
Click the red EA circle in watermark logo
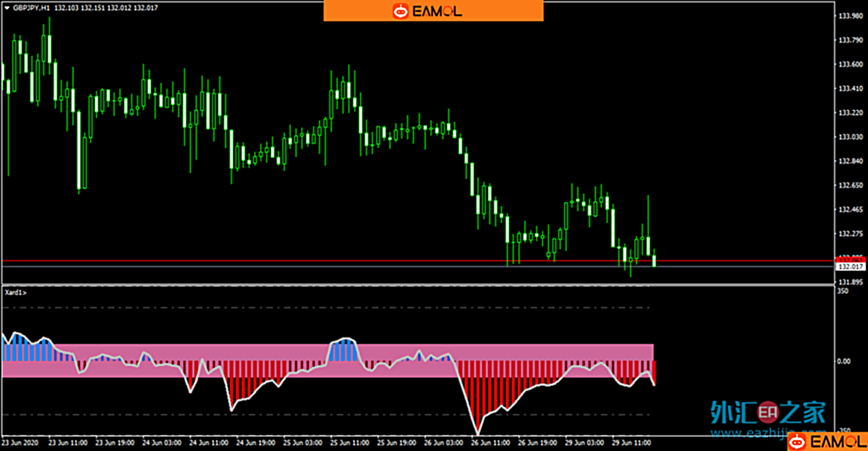[768, 413]
